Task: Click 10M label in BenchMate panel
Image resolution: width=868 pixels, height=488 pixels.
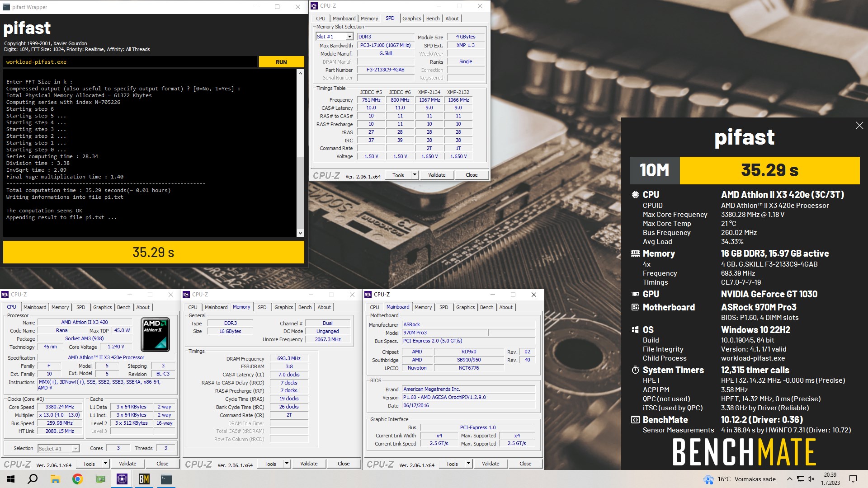Action: pyautogui.click(x=655, y=170)
